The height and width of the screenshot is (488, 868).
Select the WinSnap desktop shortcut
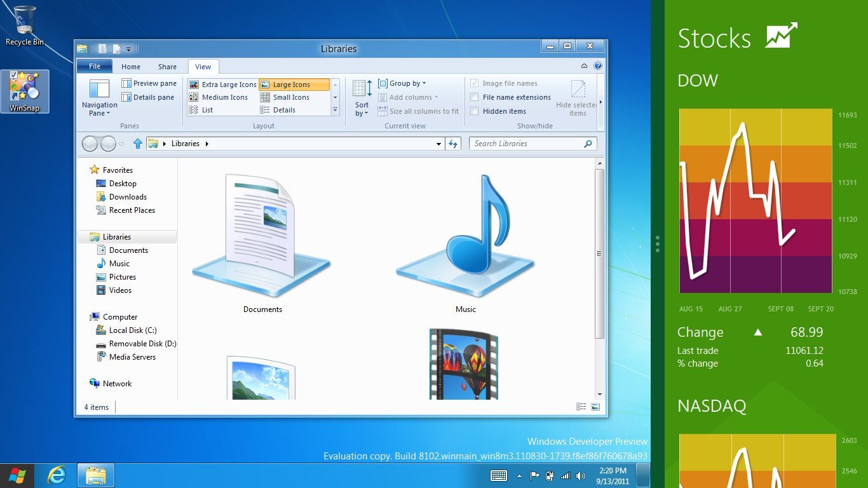coord(25,91)
